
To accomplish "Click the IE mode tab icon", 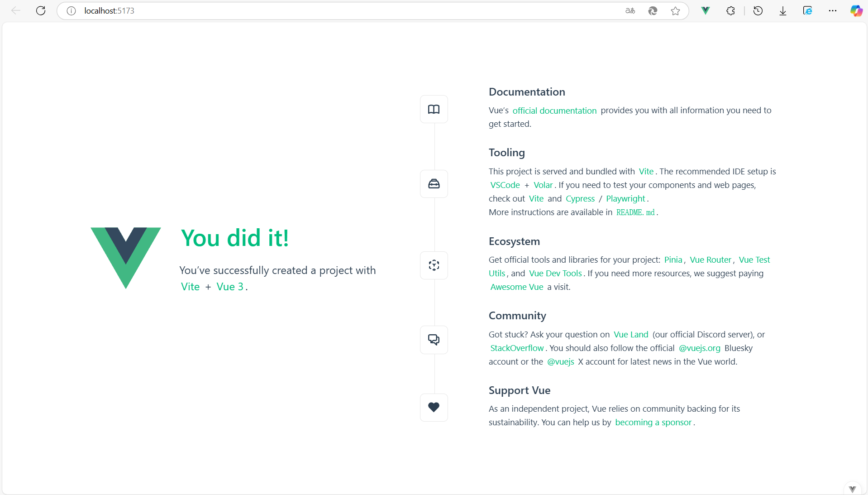I will coord(808,11).
